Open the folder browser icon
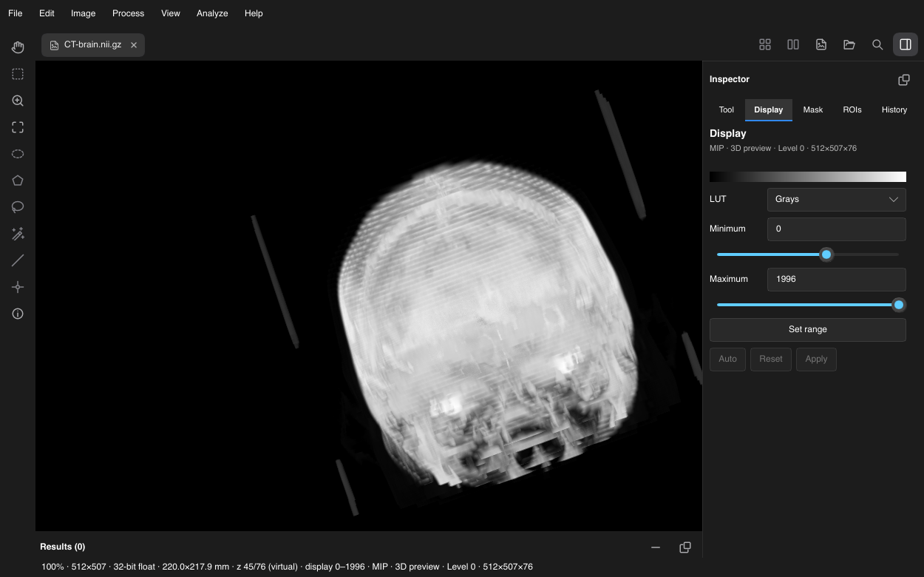This screenshot has width=924, height=577. tap(849, 44)
